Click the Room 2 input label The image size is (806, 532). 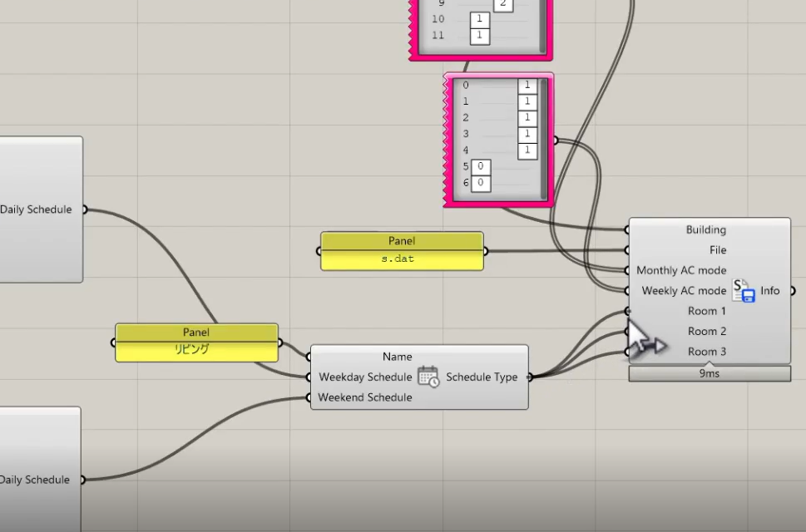707,331
